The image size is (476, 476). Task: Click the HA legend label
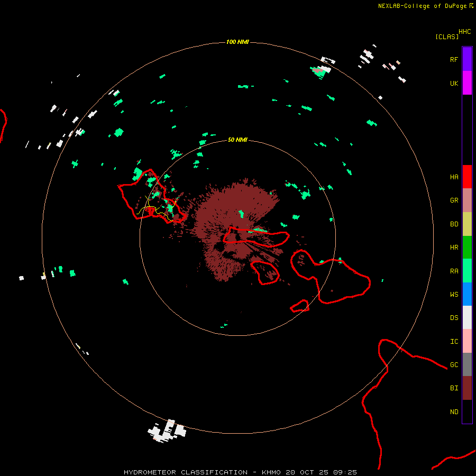point(454,177)
